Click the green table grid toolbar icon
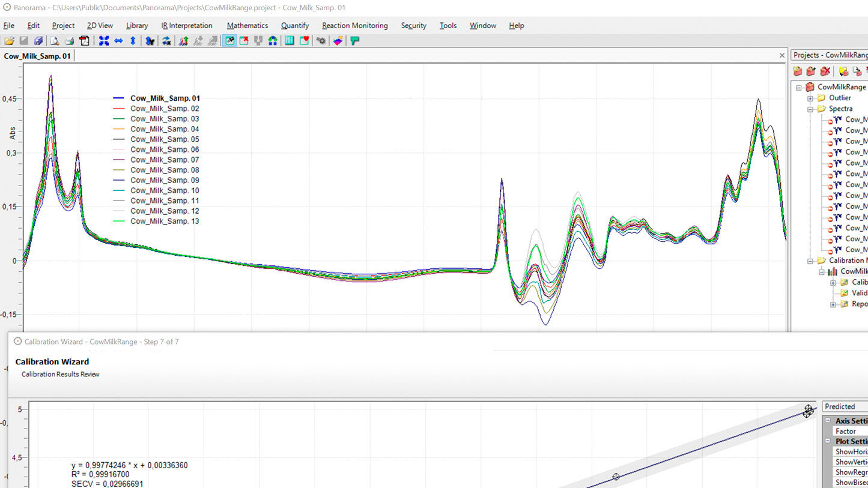The height and width of the screenshot is (488, 868). tap(290, 41)
